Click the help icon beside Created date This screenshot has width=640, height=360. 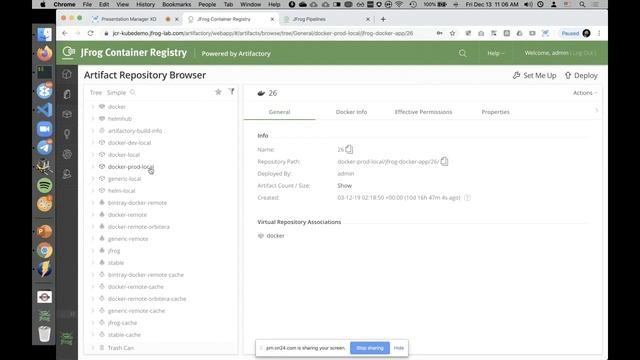(x=467, y=198)
